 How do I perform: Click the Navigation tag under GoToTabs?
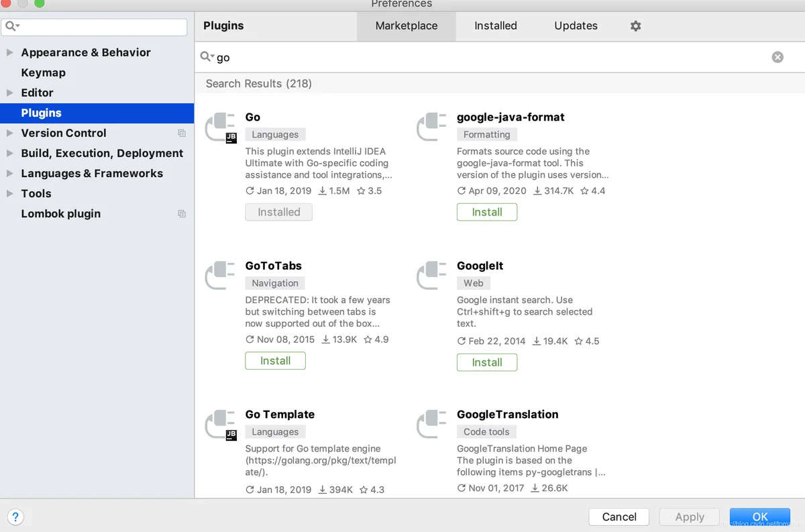click(x=275, y=284)
